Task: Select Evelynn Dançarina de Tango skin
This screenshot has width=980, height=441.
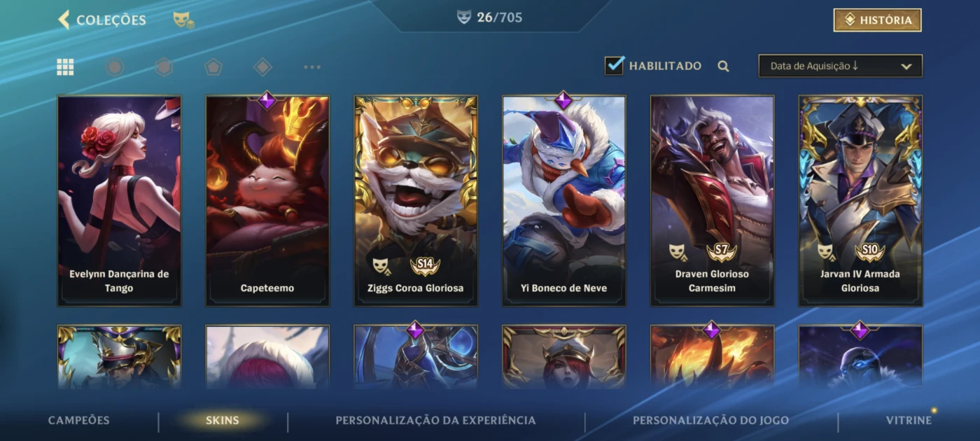Action: pos(119,201)
